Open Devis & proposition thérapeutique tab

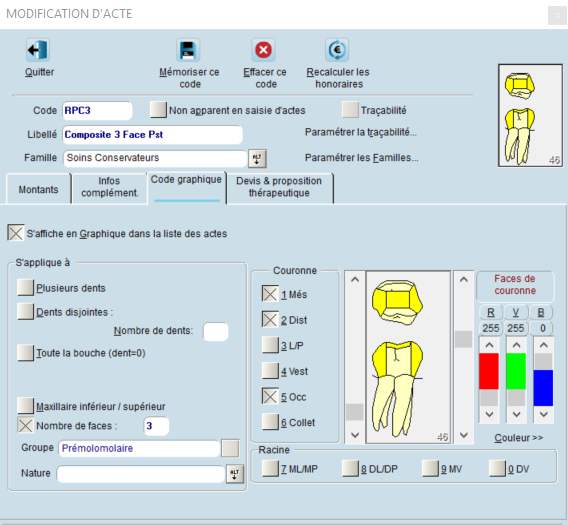(x=279, y=187)
